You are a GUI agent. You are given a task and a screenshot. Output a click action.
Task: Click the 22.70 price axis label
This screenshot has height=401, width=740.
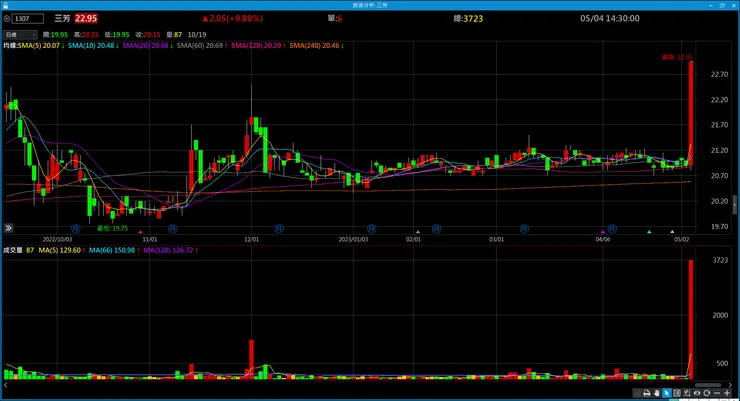click(x=719, y=75)
